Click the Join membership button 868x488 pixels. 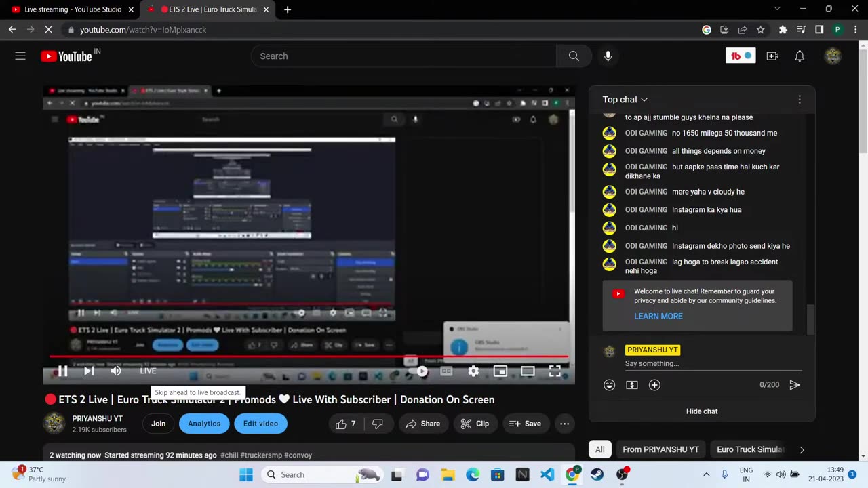pos(158,424)
